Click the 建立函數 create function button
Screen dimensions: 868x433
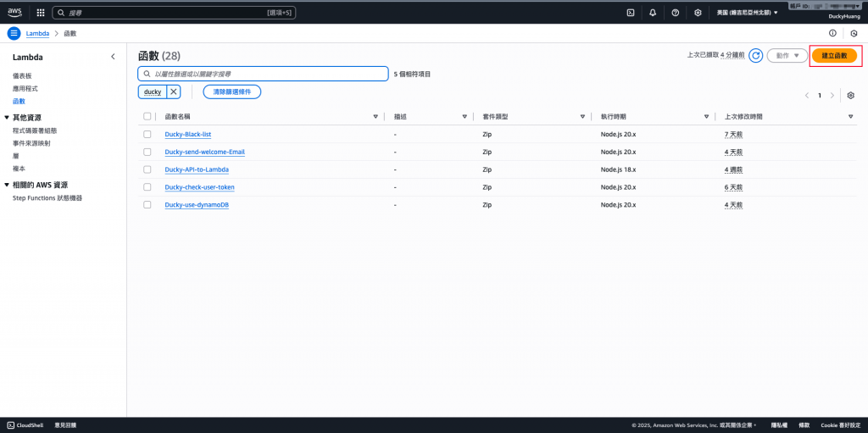834,55
